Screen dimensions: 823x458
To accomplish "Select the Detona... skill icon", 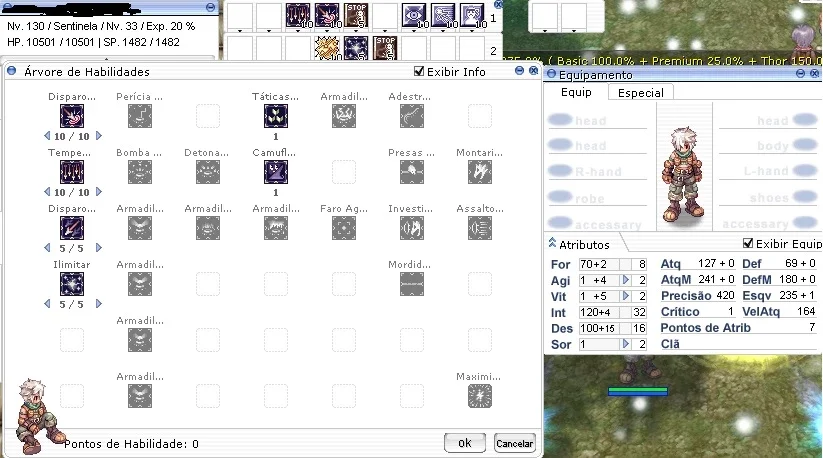I will pyautogui.click(x=208, y=172).
